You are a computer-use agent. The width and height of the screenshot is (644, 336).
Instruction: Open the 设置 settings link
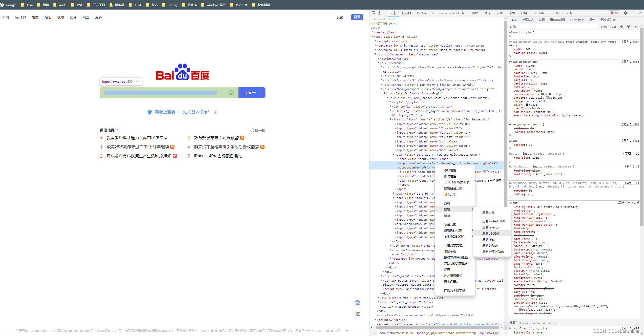340,17
